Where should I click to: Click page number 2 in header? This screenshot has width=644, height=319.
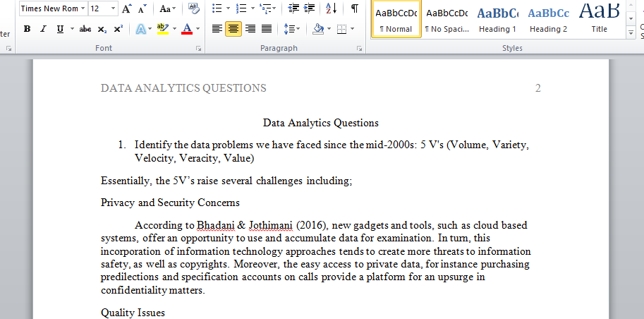pos(538,88)
